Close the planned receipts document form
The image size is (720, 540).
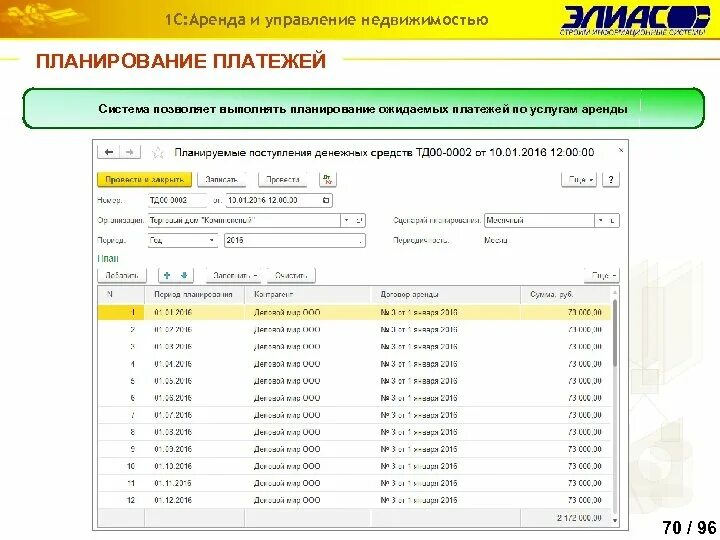pos(621,150)
